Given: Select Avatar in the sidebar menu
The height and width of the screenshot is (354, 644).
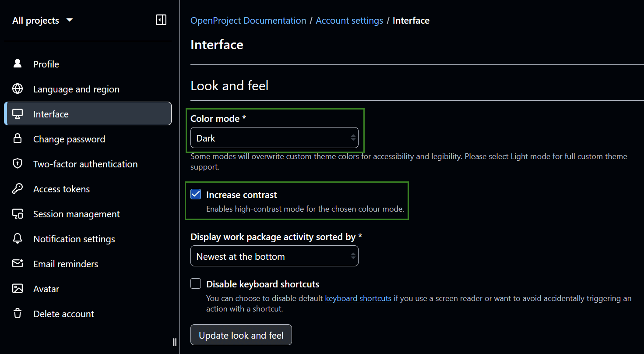Looking at the screenshot, I should pos(46,289).
